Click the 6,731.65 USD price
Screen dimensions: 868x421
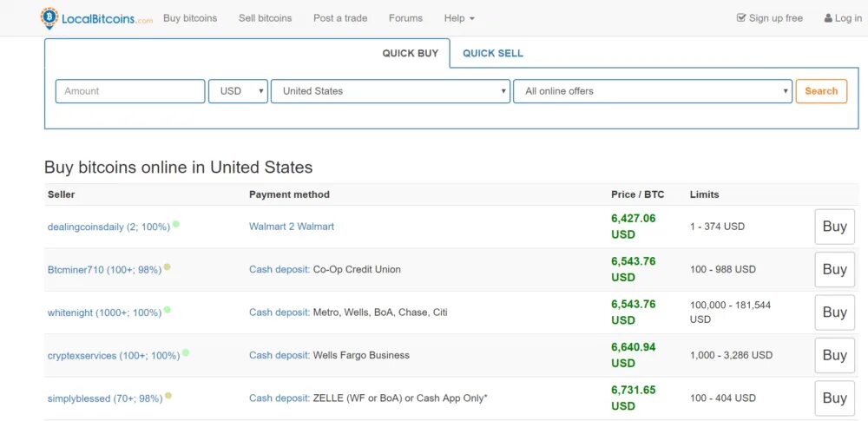click(x=634, y=398)
